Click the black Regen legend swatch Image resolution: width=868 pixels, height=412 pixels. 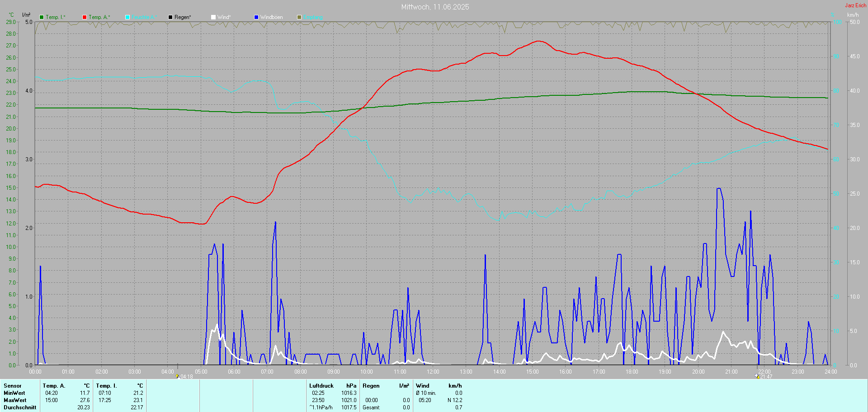pos(170,17)
